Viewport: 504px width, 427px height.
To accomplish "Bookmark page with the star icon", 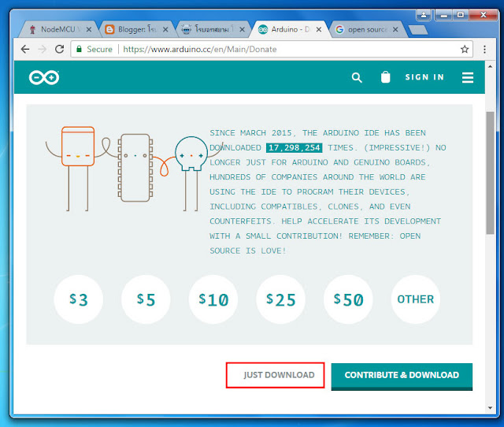I will click(x=465, y=49).
